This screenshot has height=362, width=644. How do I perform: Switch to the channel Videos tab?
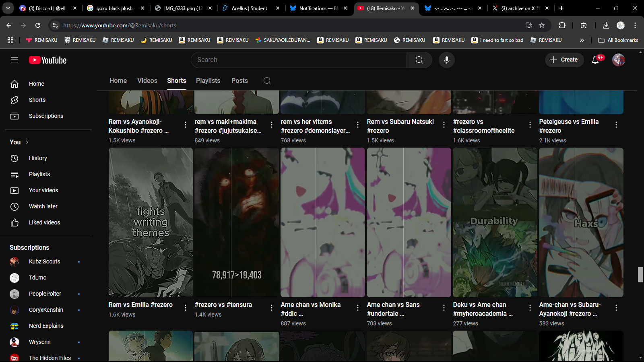tap(147, 81)
